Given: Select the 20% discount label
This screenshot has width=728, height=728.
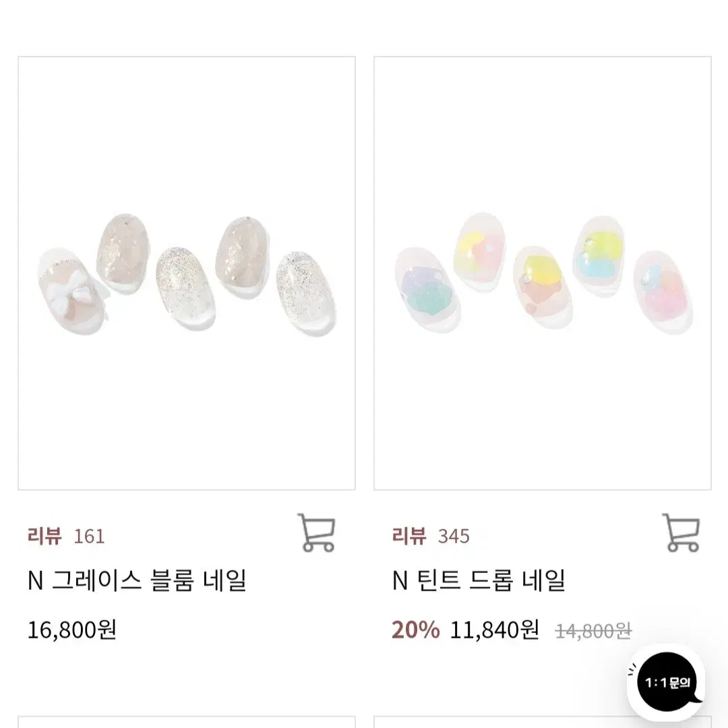Looking at the screenshot, I should click(415, 630).
